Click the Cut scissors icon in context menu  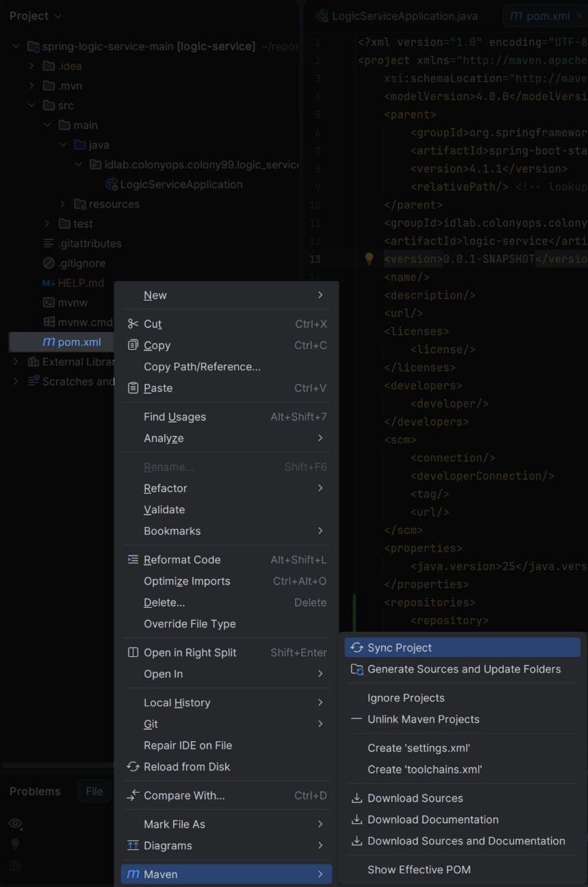[x=133, y=324]
